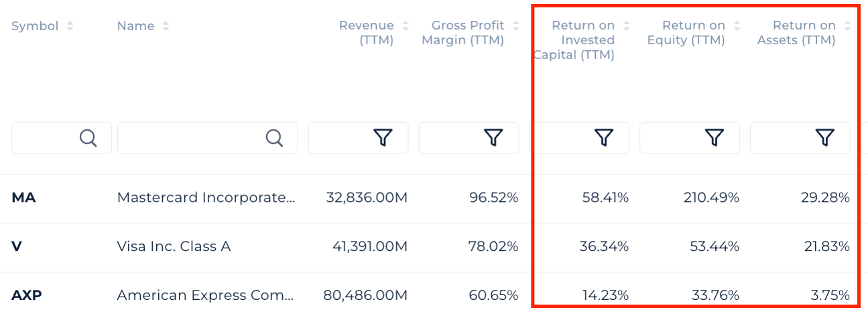Screen dimensions: 868x316
Task: Sort by Return on Equity arrows
Action: 737,26
